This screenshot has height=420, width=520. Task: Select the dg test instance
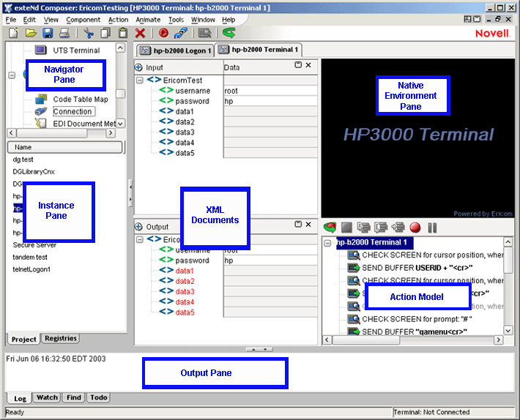(23, 160)
